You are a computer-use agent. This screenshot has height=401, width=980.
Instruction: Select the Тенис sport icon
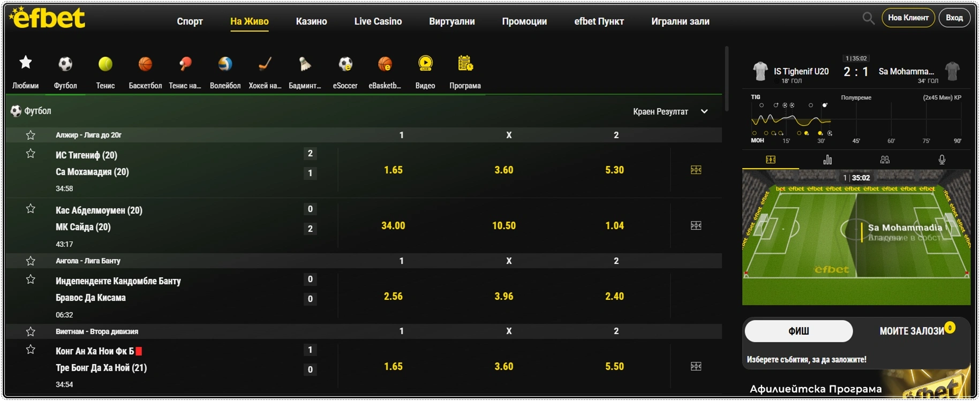(x=105, y=65)
